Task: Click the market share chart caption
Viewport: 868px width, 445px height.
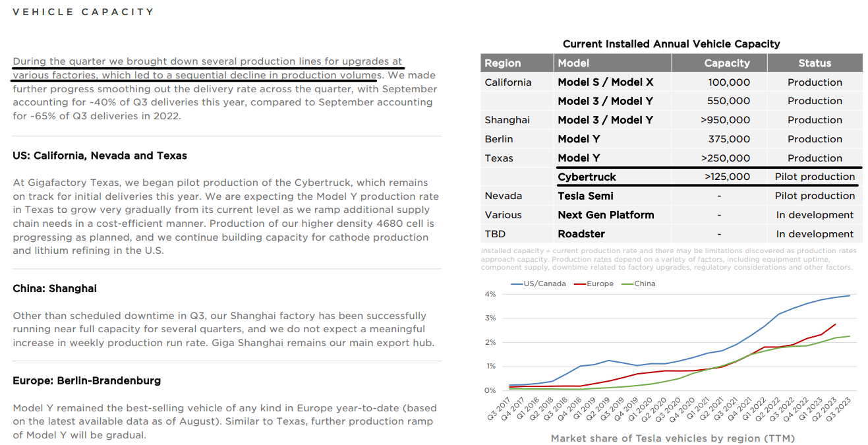Action: tap(672, 438)
